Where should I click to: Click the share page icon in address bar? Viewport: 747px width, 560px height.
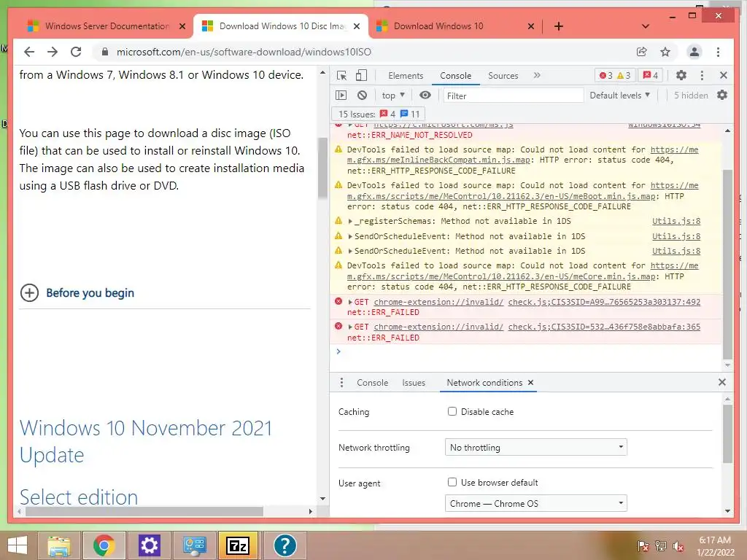tap(642, 52)
